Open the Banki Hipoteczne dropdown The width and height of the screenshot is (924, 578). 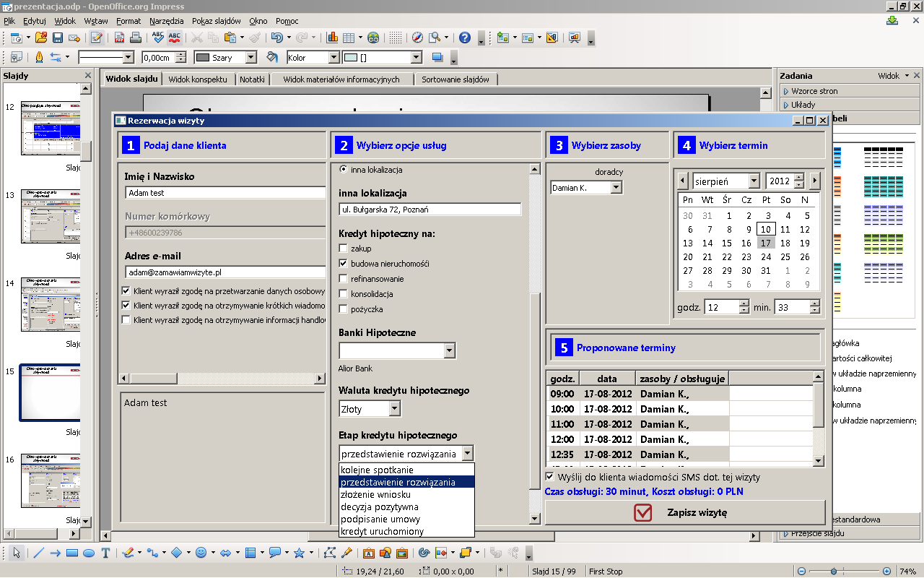tap(449, 350)
